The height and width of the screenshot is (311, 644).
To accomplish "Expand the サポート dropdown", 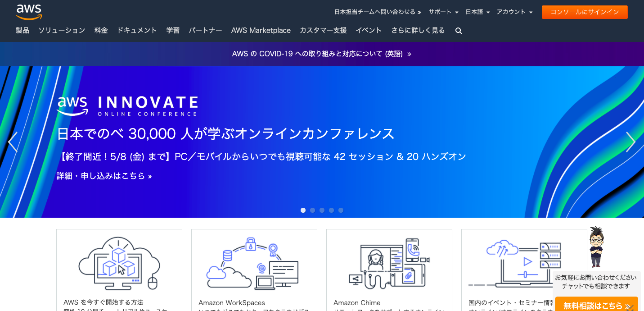I will (443, 12).
